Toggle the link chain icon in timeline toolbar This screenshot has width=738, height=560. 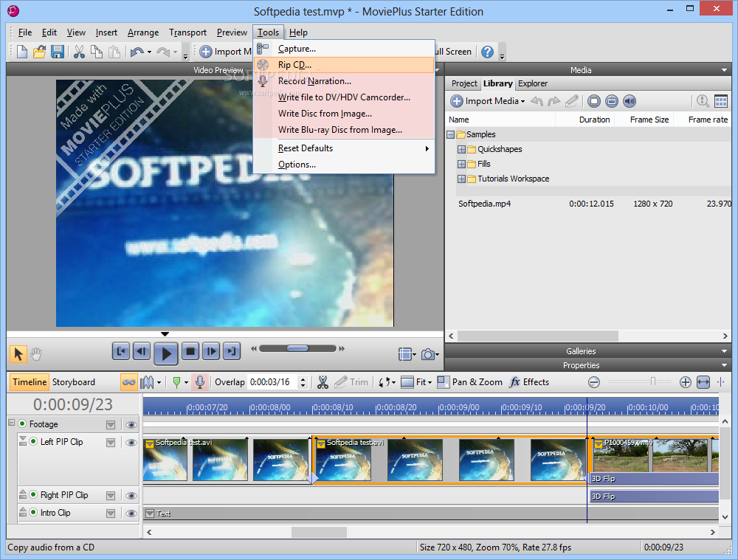click(128, 382)
